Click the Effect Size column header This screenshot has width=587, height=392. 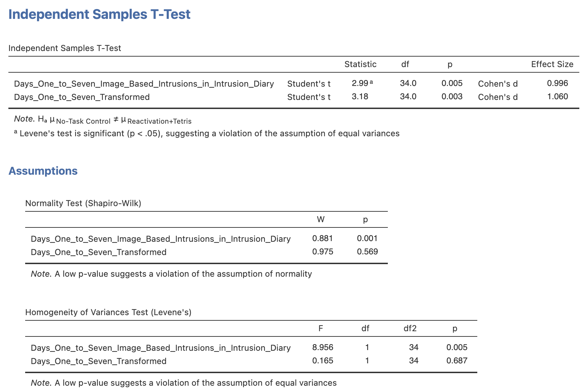(552, 64)
